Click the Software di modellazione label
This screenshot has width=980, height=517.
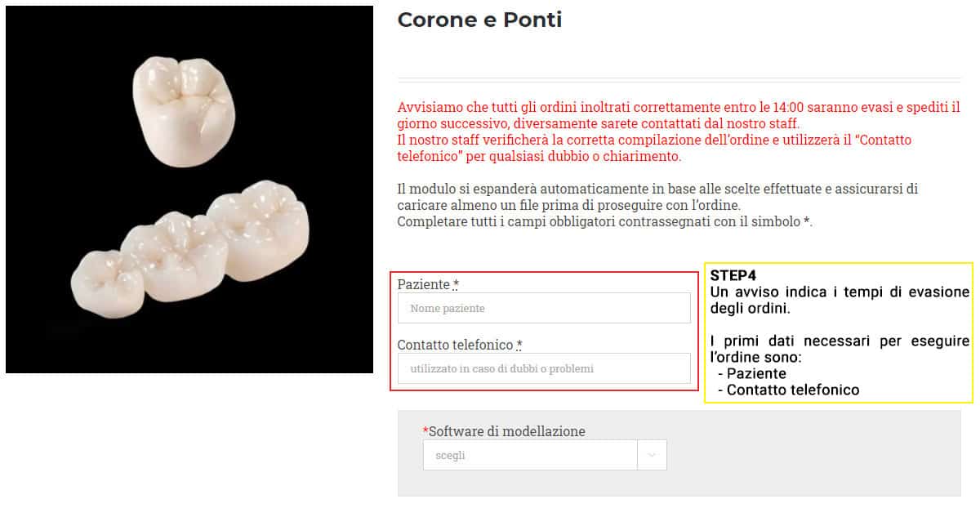pyautogui.click(x=507, y=431)
